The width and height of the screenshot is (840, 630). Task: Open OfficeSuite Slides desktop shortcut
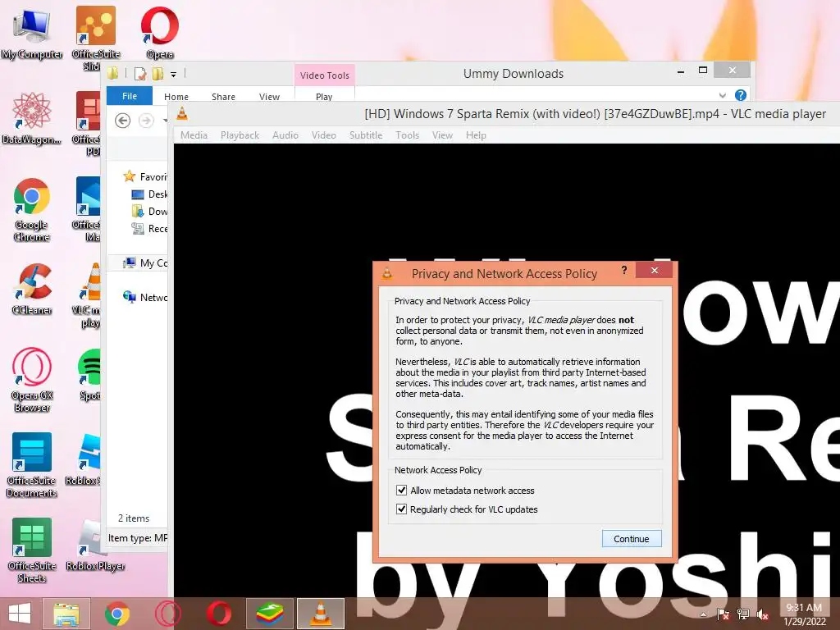coord(95,38)
